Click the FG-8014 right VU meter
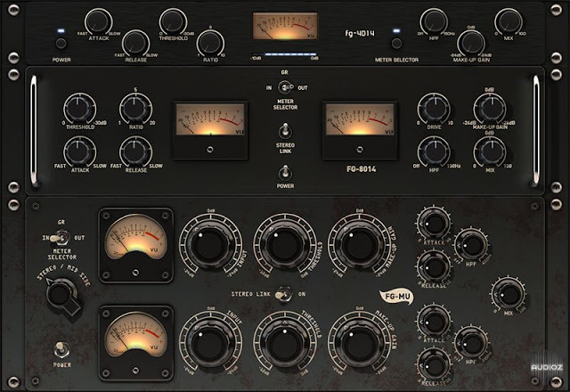Viewport: 570px width, 392px height. pos(360,119)
